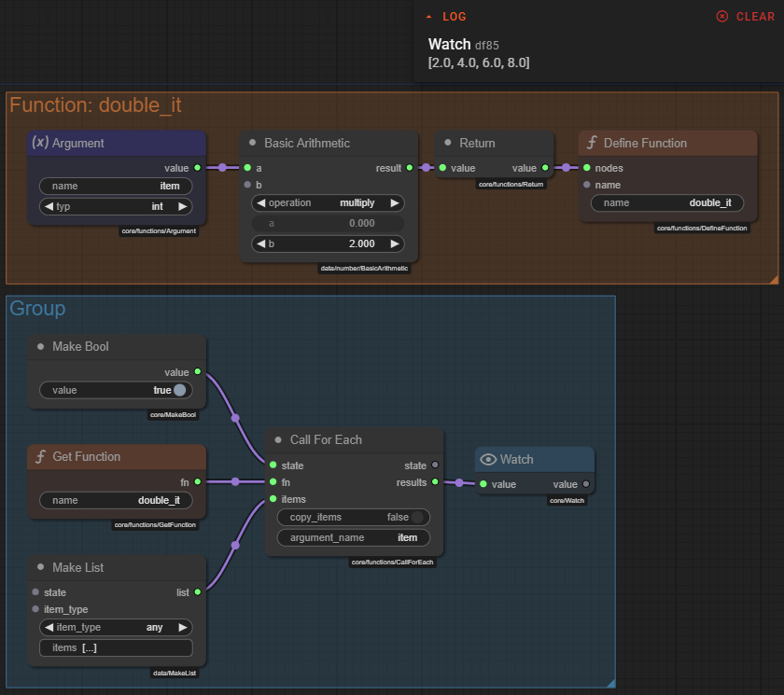This screenshot has width=784, height=695.
Task: Click Define Function name input port
Action: [586, 185]
